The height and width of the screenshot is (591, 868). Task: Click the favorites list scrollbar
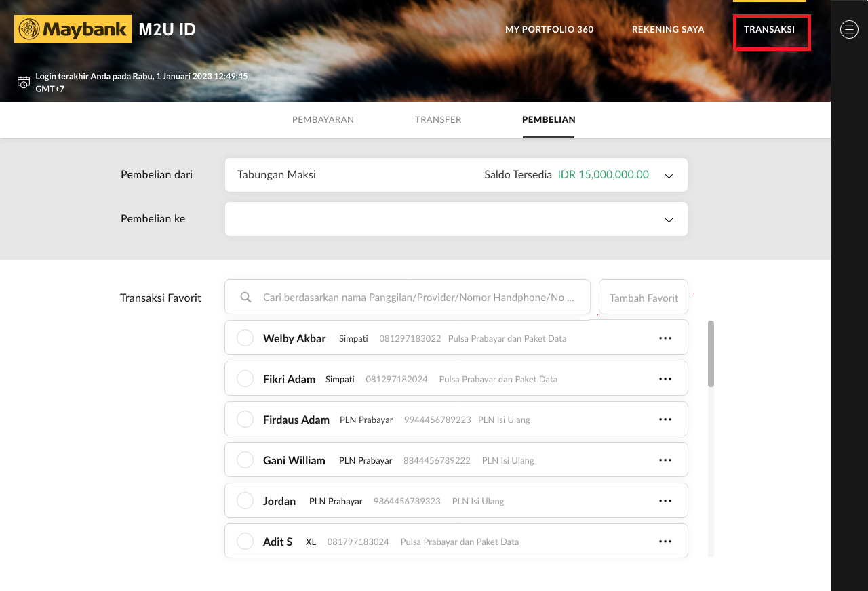pos(711,354)
